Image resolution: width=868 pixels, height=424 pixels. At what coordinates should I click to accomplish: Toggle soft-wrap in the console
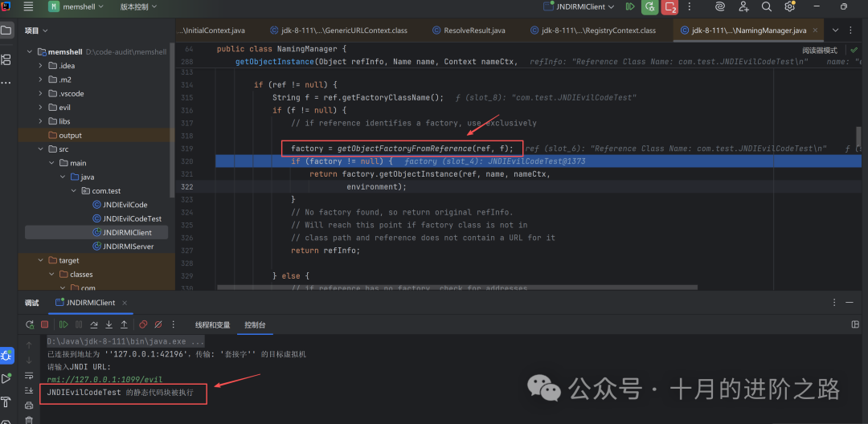coord(29,376)
